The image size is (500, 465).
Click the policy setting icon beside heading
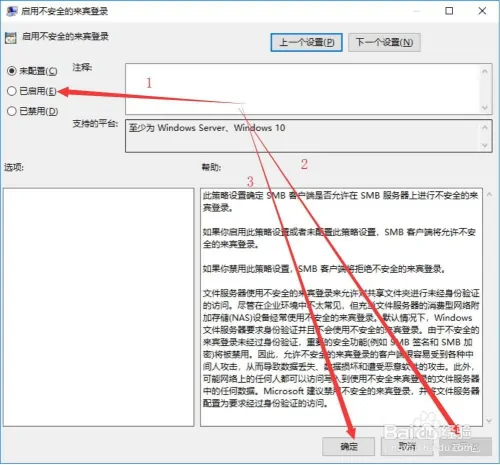point(11,38)
